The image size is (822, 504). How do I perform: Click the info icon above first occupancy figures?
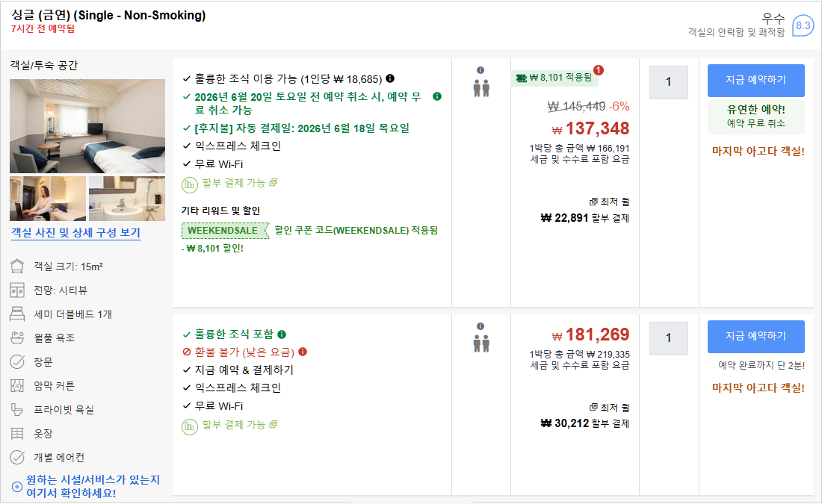click(x=480, y=70)
